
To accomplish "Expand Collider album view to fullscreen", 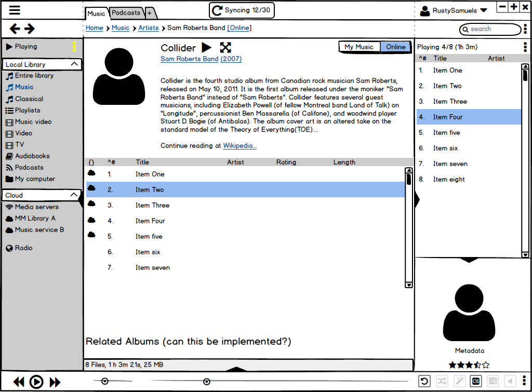I will 225,48.
